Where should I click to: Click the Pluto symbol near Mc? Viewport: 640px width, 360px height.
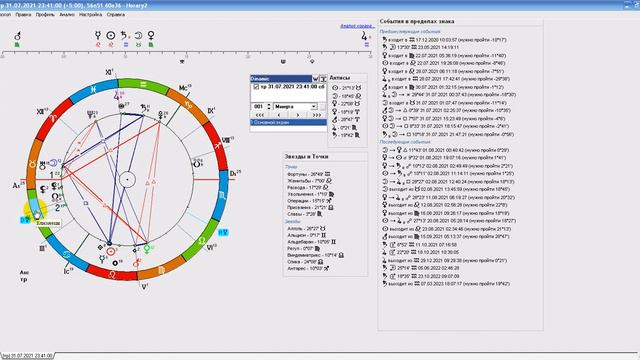[162, 115]
